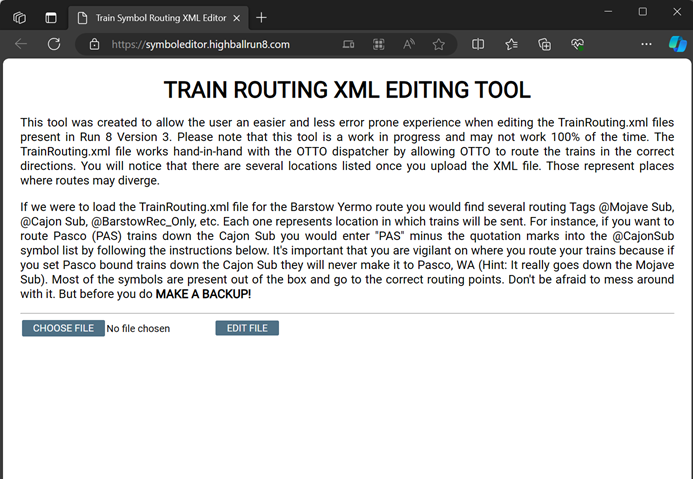Open the browser workspaces icon
The height and width of the screenshot is (479, 693).
pyautogui.click(x=19, y=17)
